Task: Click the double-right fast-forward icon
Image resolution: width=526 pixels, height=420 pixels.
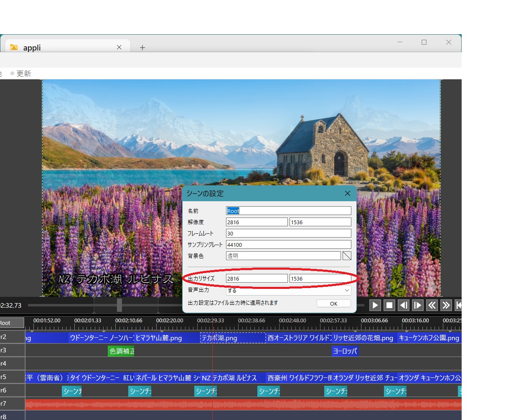Action: (x=446, y=305)
